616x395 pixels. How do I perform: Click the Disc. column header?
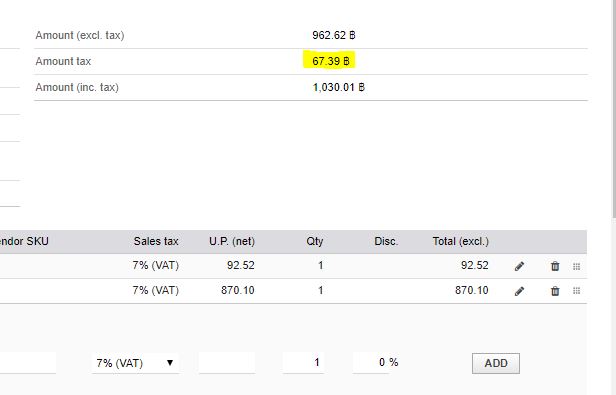click(x=386, y=241)
